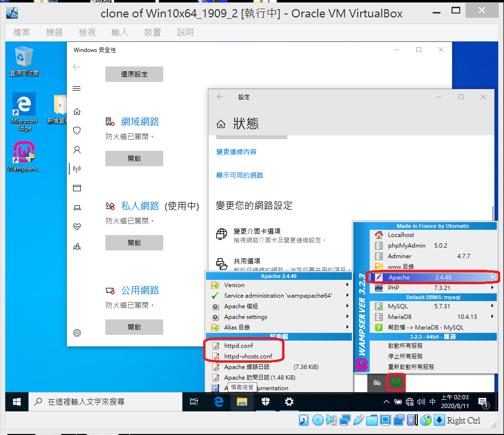The image size is (504, 435).
Task: Open Task View on the taskbar
Action: click(194, 402)
